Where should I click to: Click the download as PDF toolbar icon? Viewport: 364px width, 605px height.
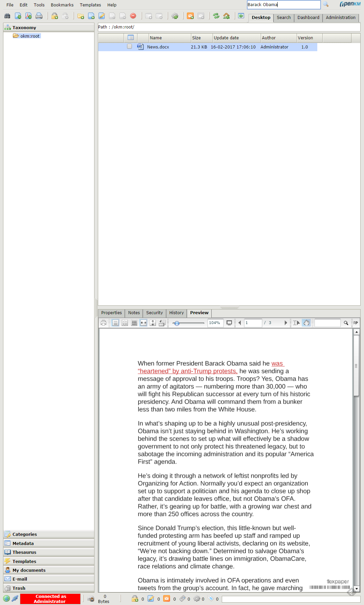coord(28,16)
